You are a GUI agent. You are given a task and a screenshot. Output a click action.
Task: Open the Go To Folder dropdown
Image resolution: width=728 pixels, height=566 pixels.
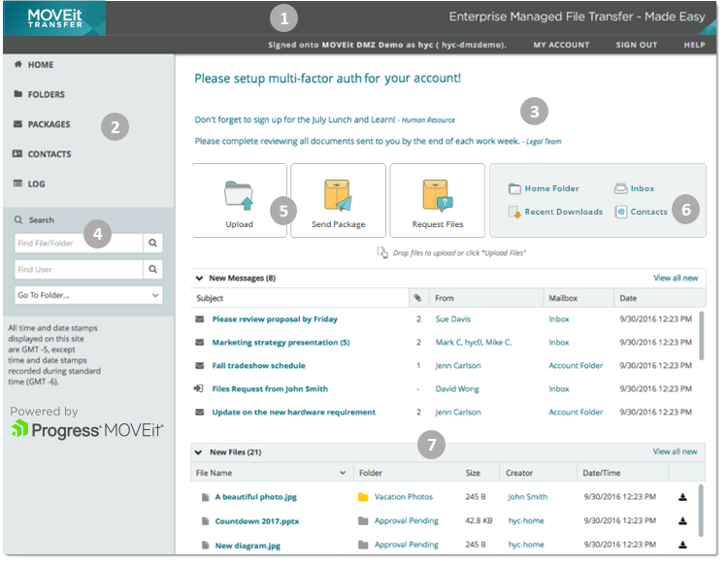[88, 295]
